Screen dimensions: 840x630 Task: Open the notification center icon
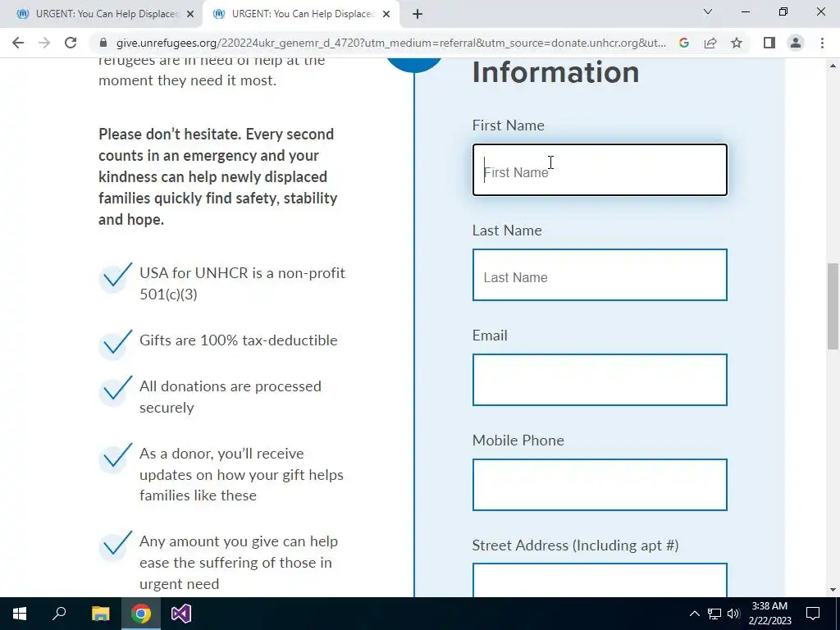(813, 614)
